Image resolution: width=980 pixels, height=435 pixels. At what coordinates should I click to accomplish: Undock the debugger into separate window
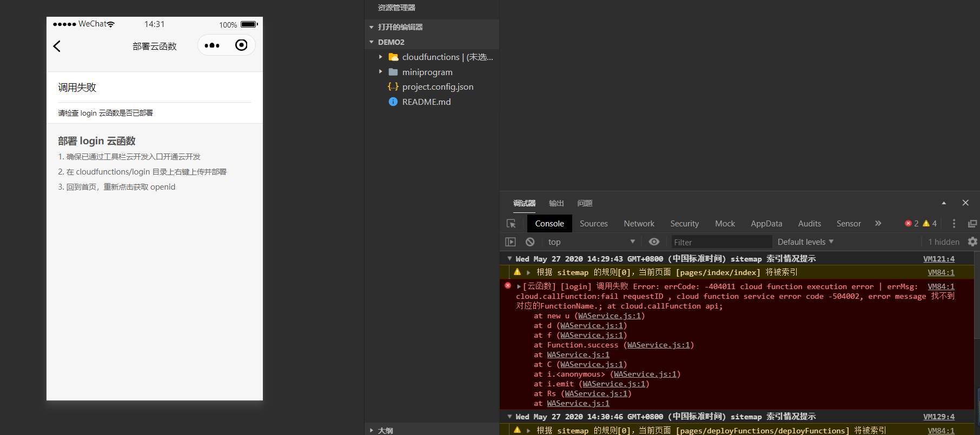[972, 224]
